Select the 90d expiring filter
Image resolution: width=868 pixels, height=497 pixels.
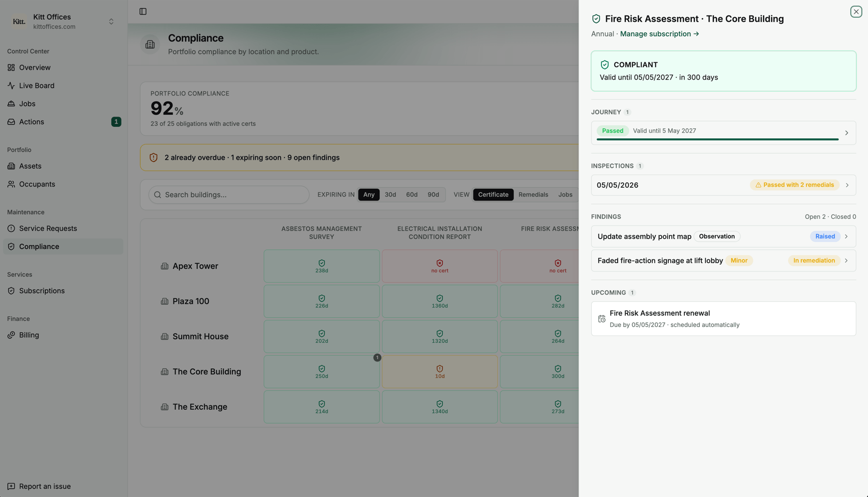pyautogui.click(x=433, y=195)
